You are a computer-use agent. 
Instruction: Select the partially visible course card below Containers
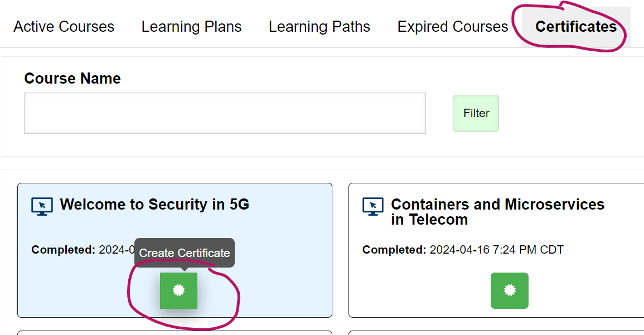pyautogui.click(x=496, y=333)
